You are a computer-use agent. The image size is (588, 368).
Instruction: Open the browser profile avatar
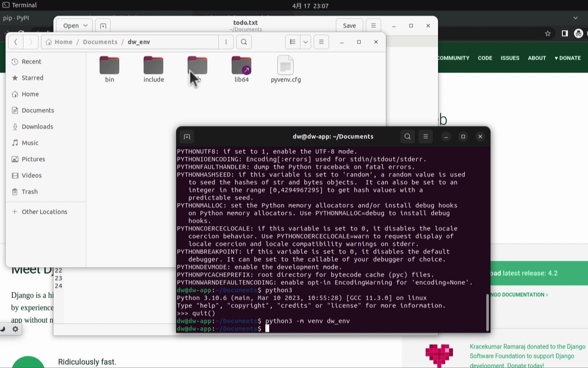[x=579, y=33]
